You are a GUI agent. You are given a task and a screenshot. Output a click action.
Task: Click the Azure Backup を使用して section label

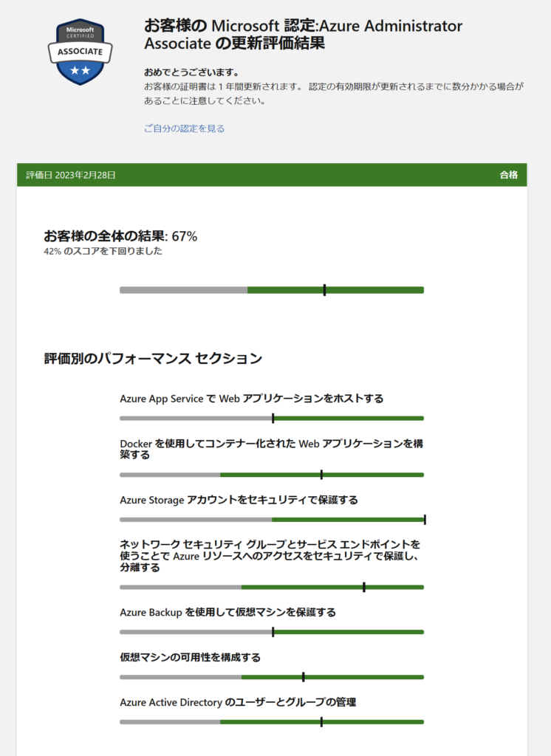coord(227,612)
